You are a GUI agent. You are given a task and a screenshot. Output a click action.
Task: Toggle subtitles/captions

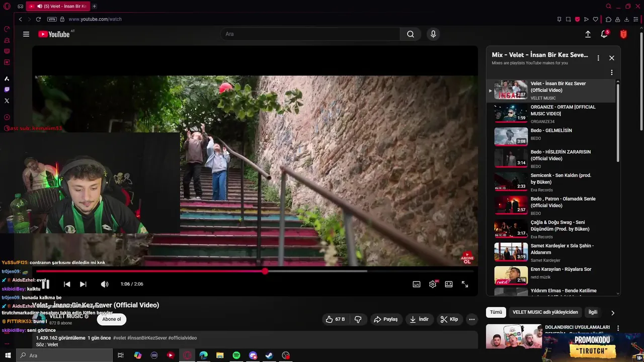pos(417,284)
